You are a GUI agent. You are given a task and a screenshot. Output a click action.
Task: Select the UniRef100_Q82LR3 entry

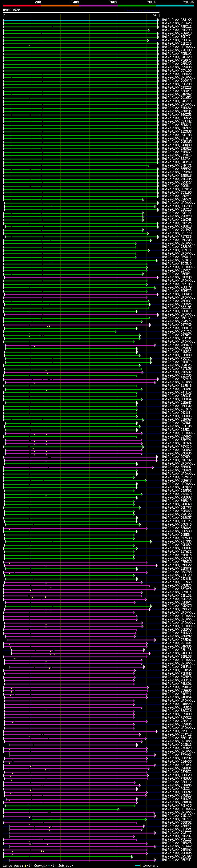(x=176, y=247)
